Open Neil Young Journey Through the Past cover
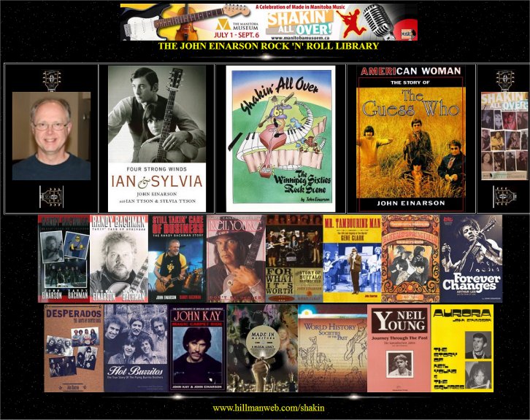The image size is (530, 420). pos(399,348)
